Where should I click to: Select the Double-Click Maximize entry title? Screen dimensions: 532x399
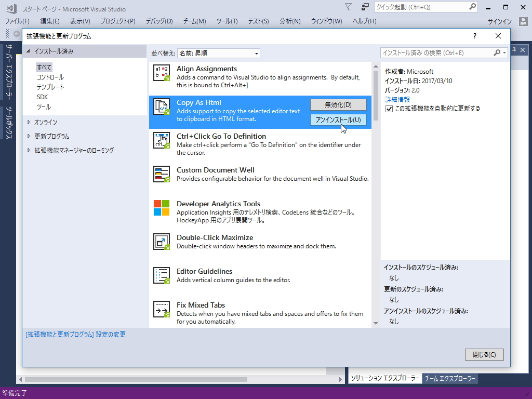click(215, 237)
